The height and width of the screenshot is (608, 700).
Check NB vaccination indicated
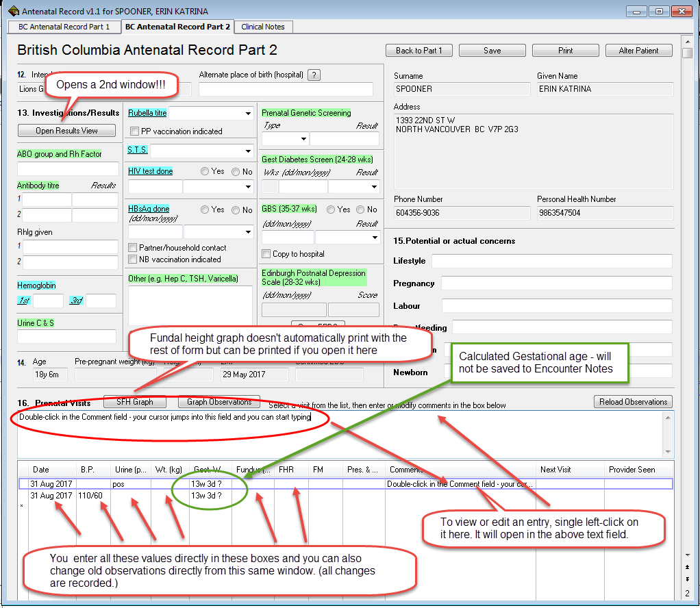point(134,259)
